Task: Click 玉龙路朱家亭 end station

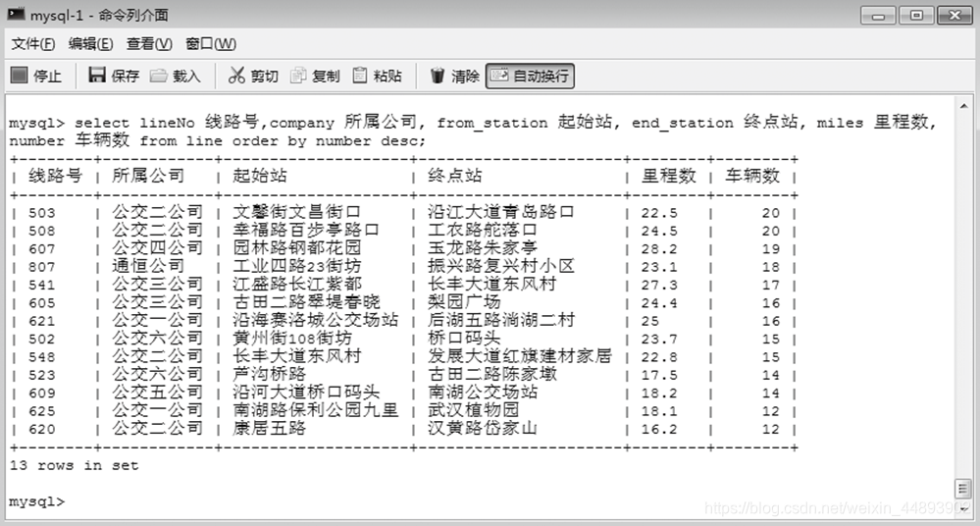Action: pyautogui.click(x=483, y=247)
